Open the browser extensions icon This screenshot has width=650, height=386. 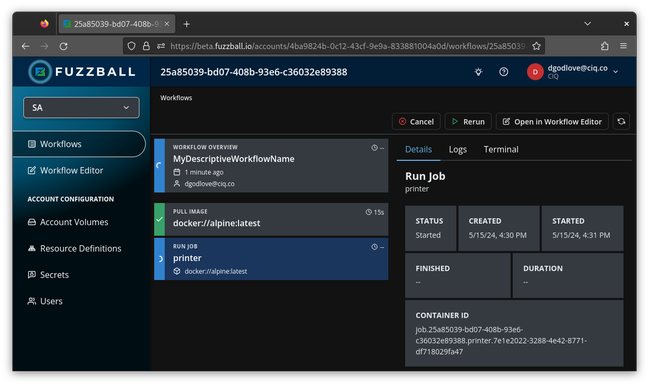click(x=605, y=46)
